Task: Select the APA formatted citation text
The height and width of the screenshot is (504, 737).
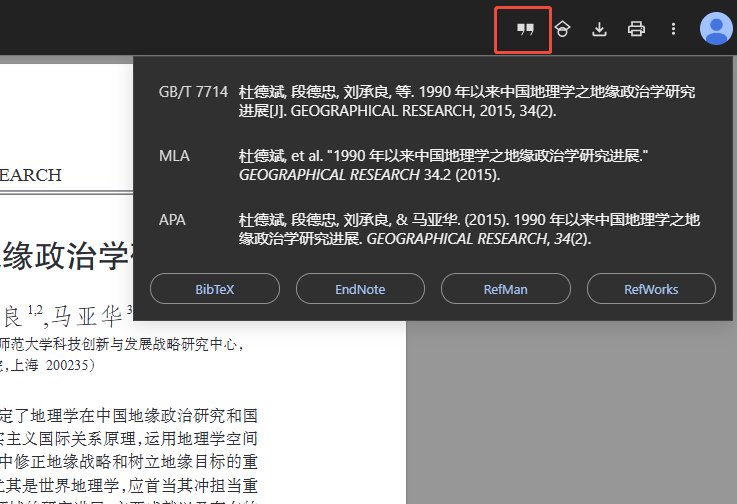Action: click(469, 229)
